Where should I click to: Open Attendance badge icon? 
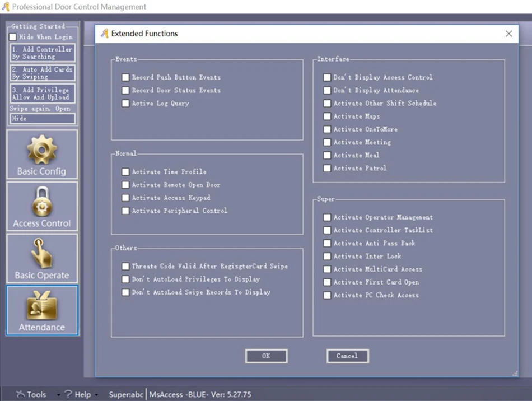point(42,305)
